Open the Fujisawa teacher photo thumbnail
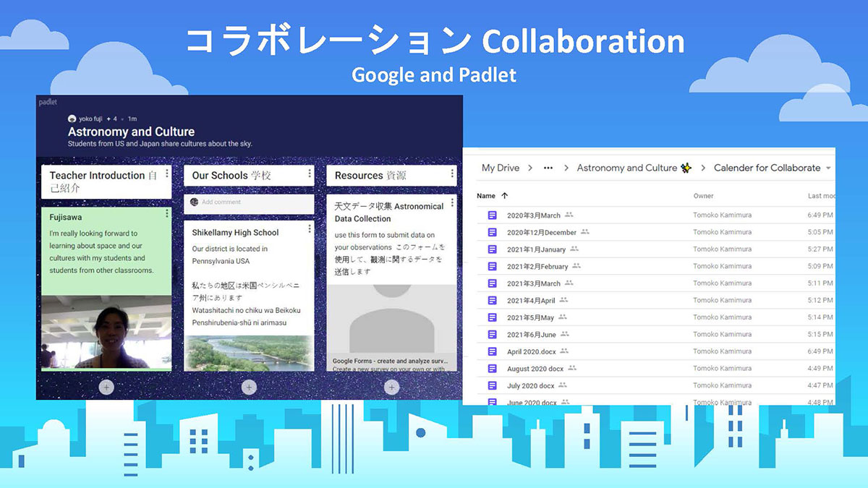 106,332
